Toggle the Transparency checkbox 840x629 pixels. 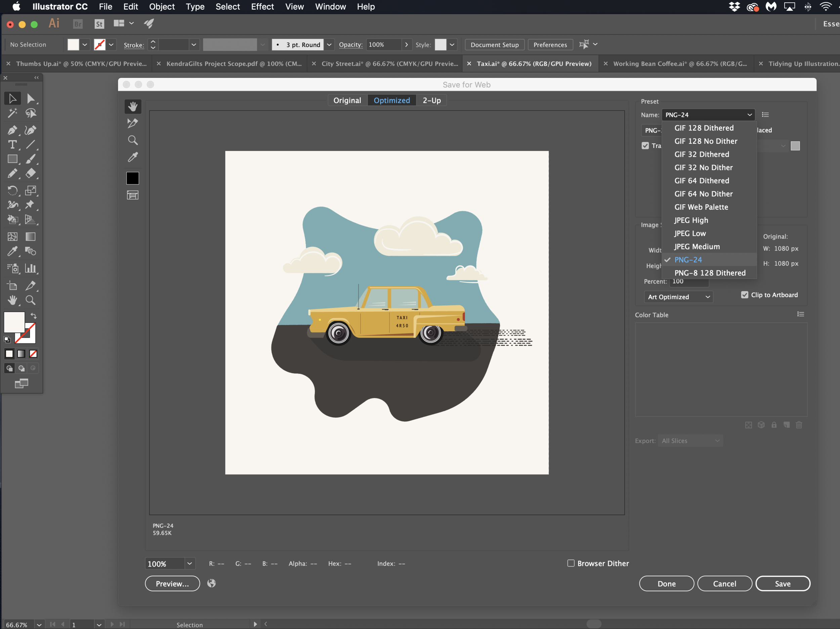tap(645, 145)
